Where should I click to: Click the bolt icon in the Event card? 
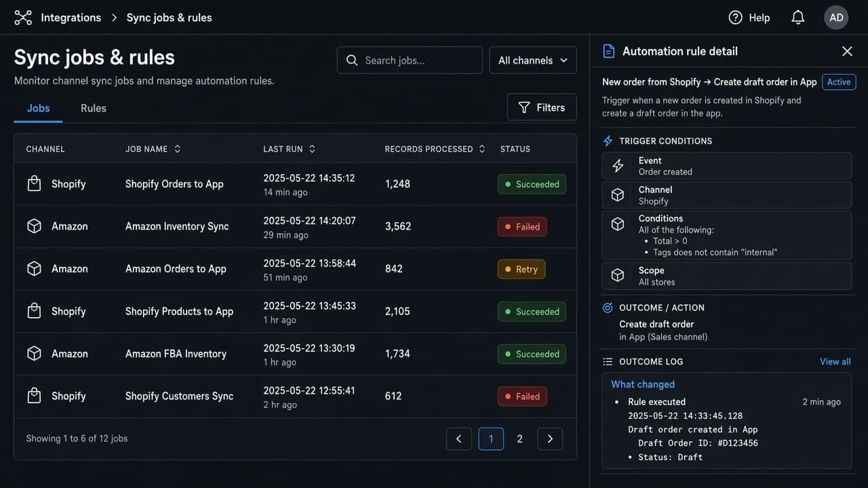click(618, 166)
